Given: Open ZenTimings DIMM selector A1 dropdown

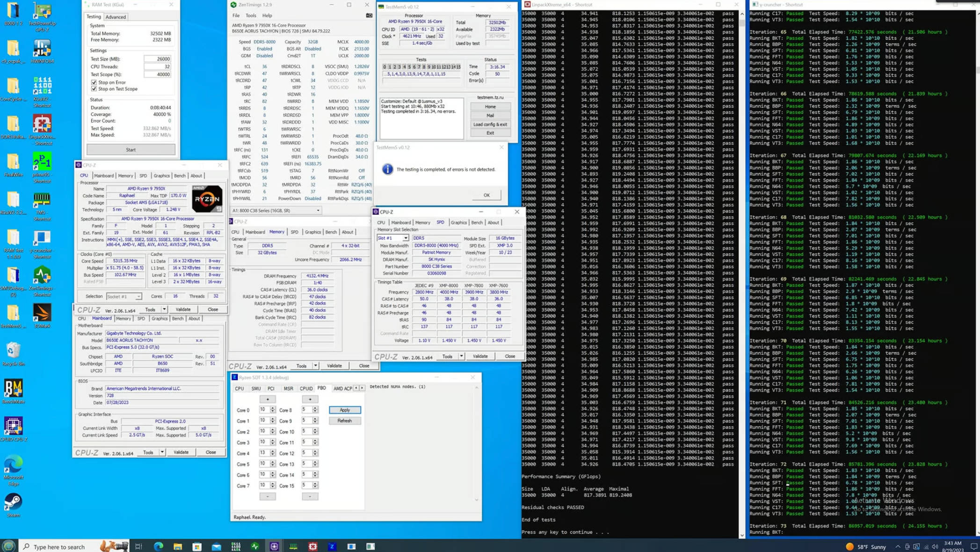Looking at the screenshot, I should pos(276,211).
